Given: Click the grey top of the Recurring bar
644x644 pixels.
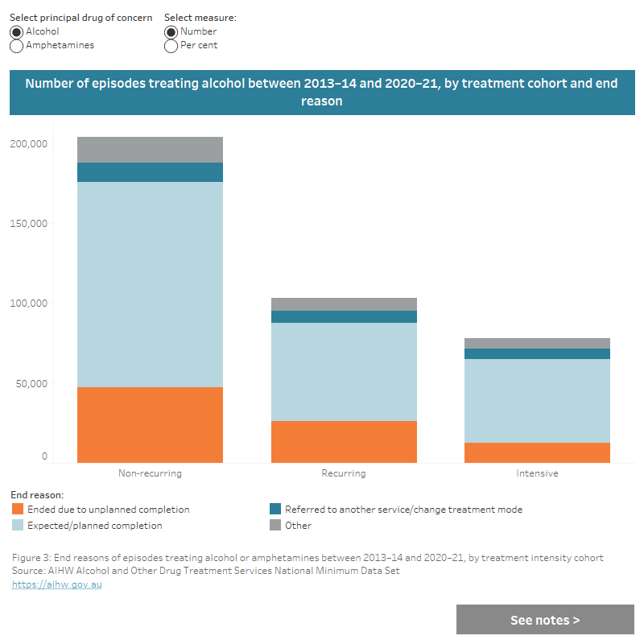Looking at the screenshot, I should tap(344, 302).
